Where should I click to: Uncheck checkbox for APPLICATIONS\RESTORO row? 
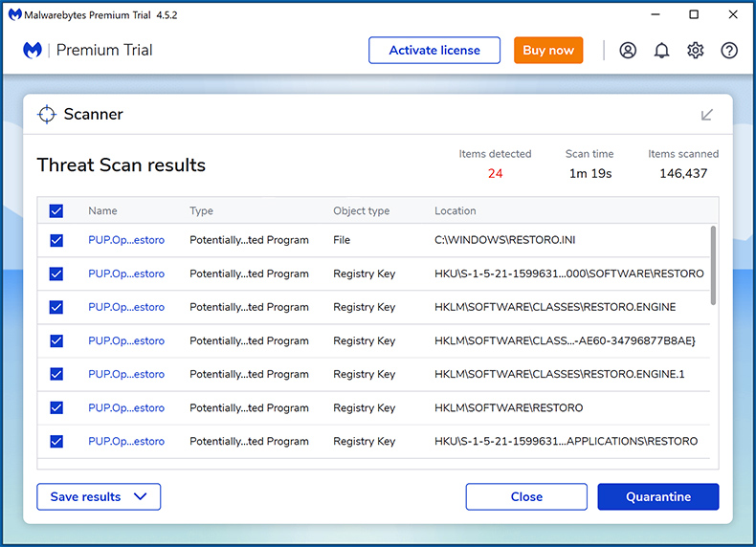[x=56, y=441]
